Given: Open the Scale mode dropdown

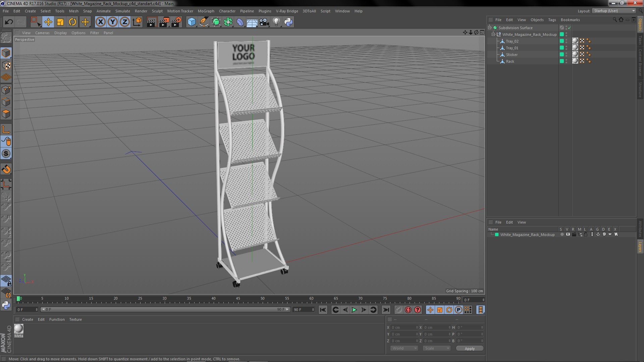Looking at the screenshot, I should pos(436,349).
